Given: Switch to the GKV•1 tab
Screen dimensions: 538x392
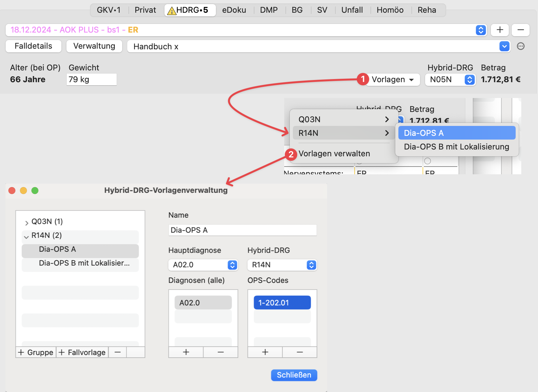Looking at the screenshot, I should coord(109,10).
